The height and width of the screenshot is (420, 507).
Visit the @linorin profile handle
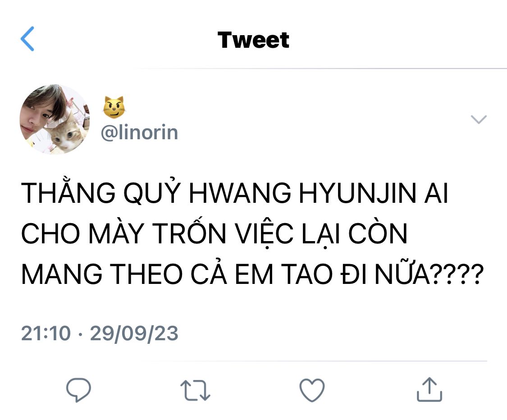139,132
